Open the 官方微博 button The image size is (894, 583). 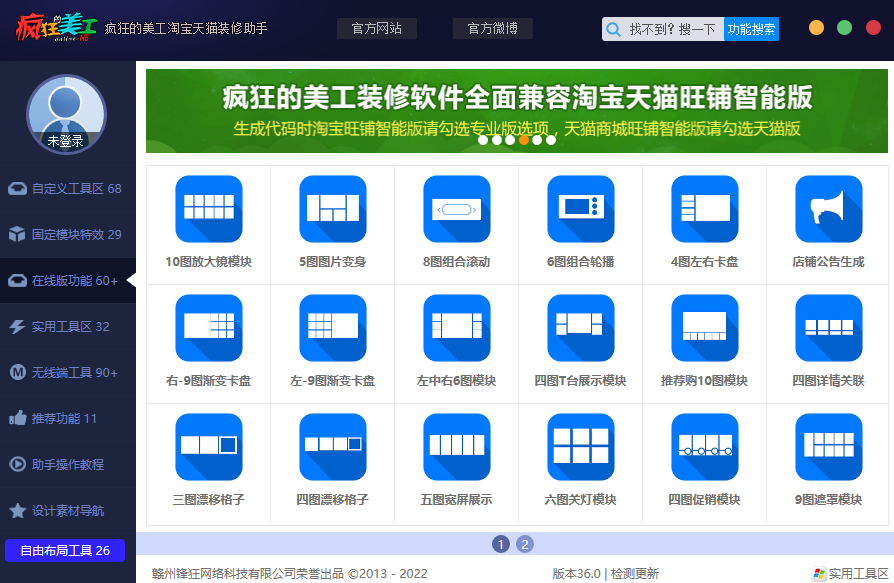point(493,28)
